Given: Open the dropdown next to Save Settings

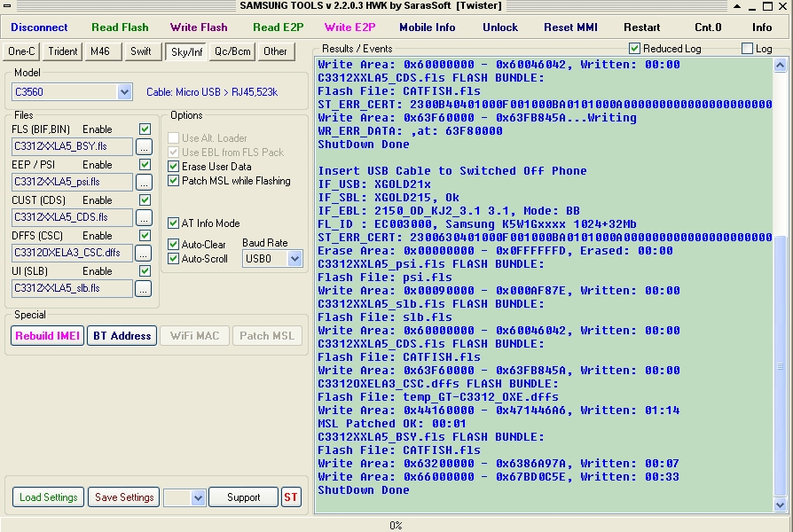Looking at the screenshot, I should [198, 497].
